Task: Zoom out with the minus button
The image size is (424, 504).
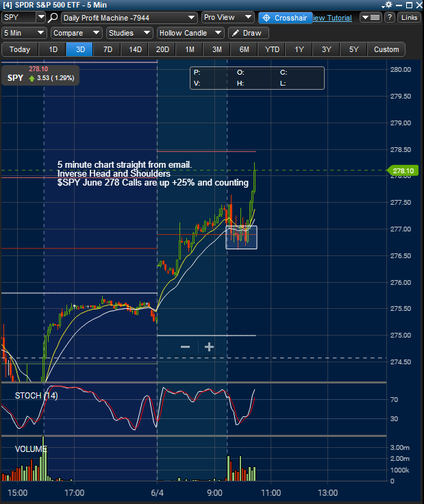Action: (185, 346)
